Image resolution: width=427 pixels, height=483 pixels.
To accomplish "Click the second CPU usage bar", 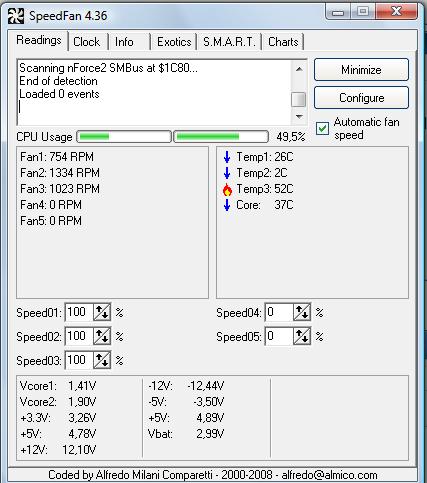I will click(221, 136).
